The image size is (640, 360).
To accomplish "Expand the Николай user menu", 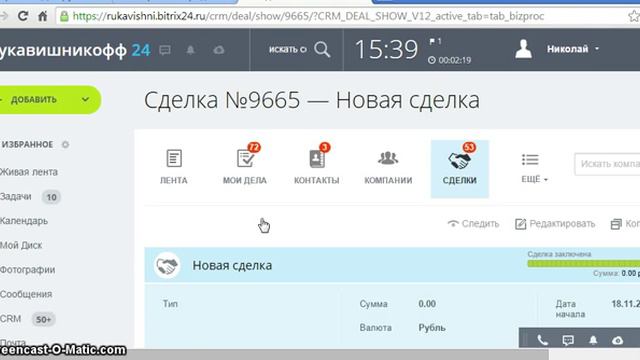I will (573, 49).
